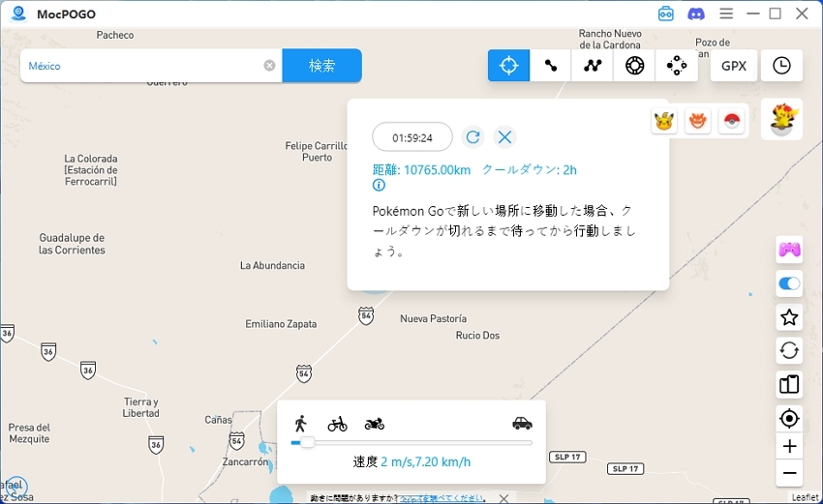Click the circular refresh sidebar icon

pyautogui.click(x=789, y=350)
